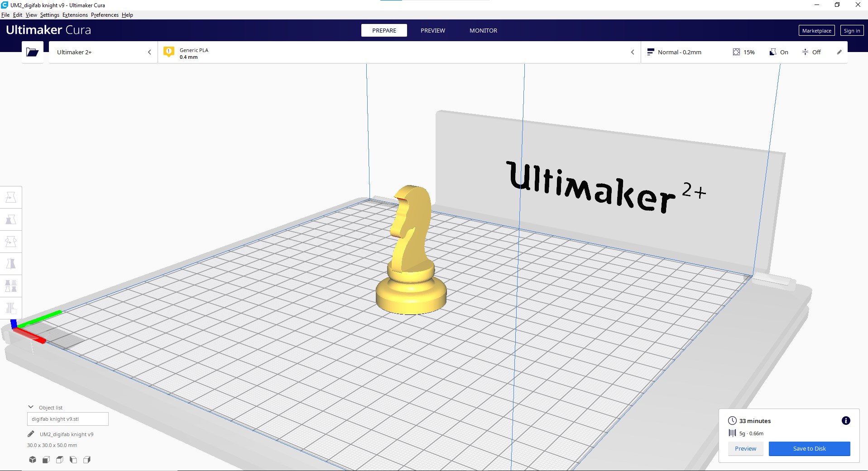Open the File menu

5,15
